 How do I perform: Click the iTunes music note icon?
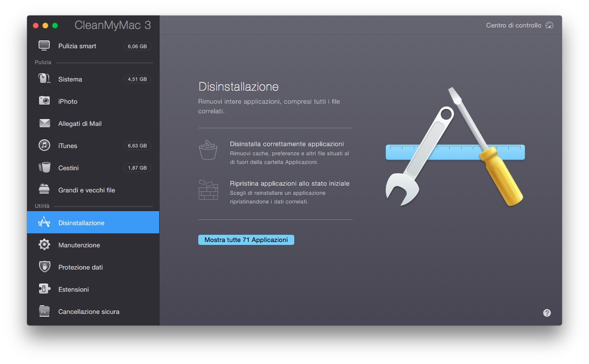[x=44, y=146]
